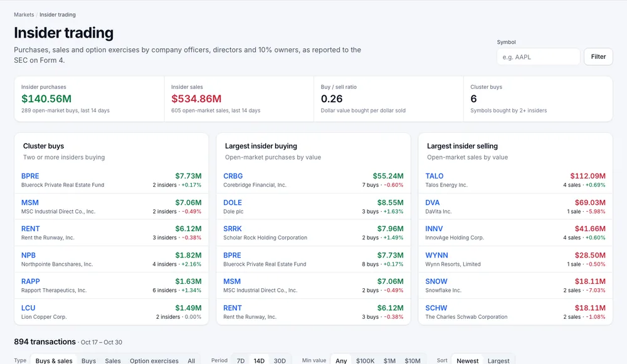The image size is (627, 364).
Task: Open BPRE ticker in Cluster buys
Action: tap(30, 176)
